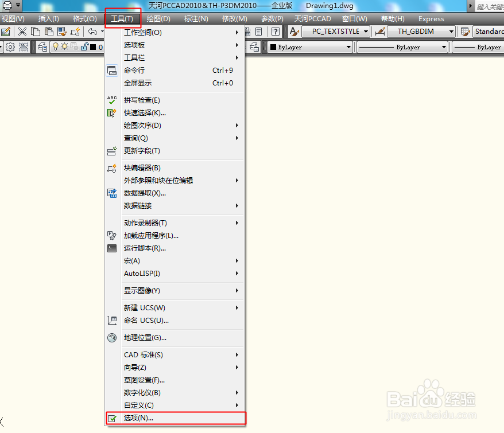Open the 标注(N) menu
This screenshot has height=433, width=504.
tap(196, 18)
